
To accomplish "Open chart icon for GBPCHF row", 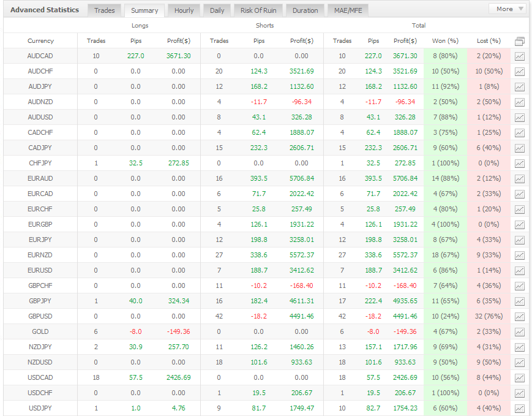I will click(519, 286).
